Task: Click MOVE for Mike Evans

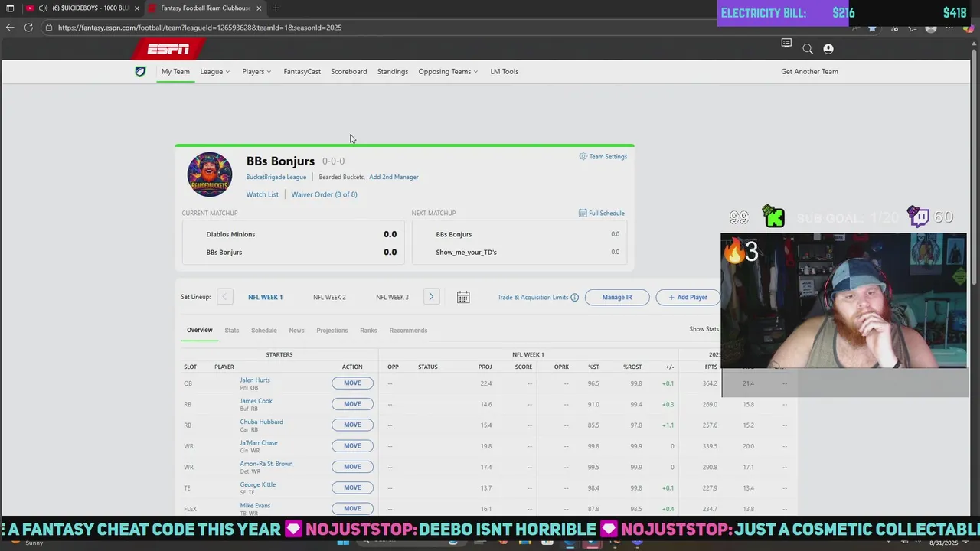Action: tap(352, 508)
